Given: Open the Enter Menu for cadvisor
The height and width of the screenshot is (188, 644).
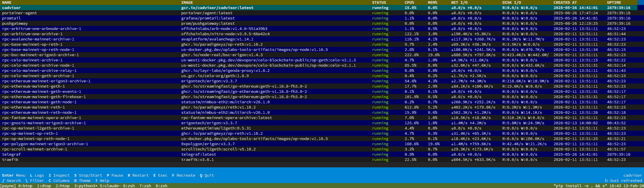Looking at the screenshot, I should point(14,175).
